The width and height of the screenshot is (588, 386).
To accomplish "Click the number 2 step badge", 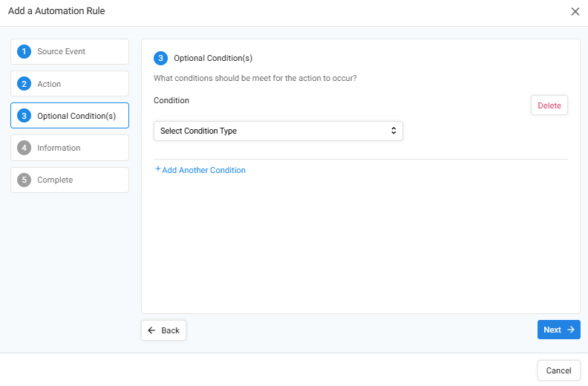I will coord(24,84).
